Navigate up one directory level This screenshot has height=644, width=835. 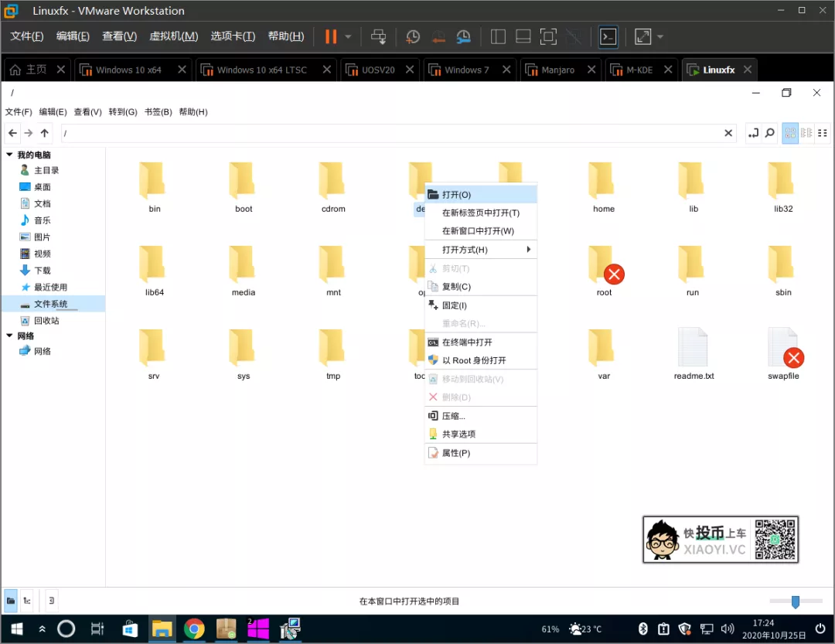click(x=44, y=132)
